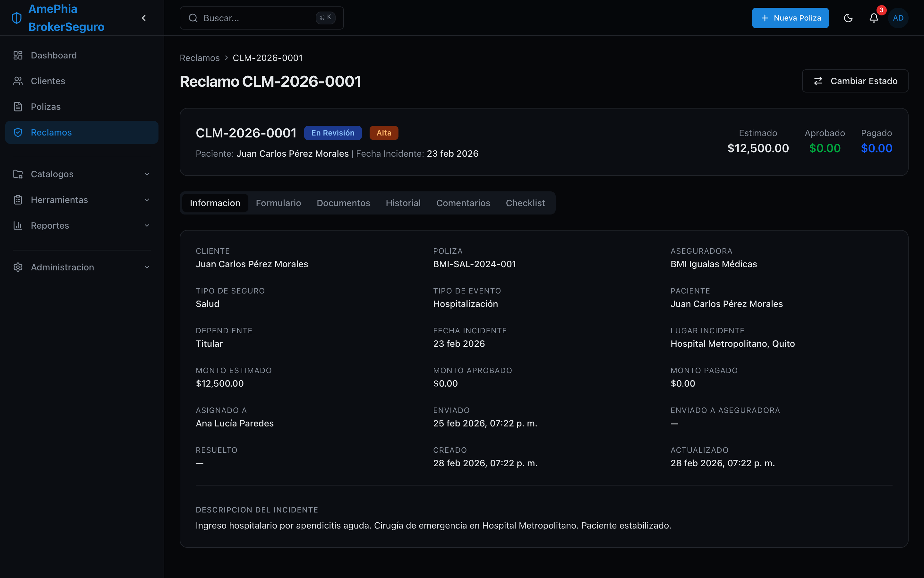Click the swap arrows icon in Cambiar Estado
This screenshot has width=924, height=578.
point(818,81)
